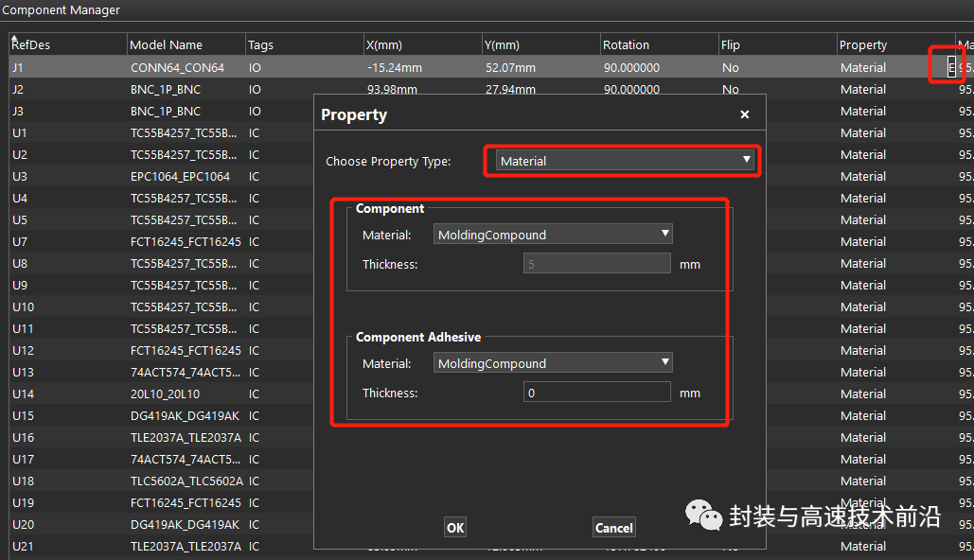Sort by Property column header
The image size is (974, 560).
895,44
